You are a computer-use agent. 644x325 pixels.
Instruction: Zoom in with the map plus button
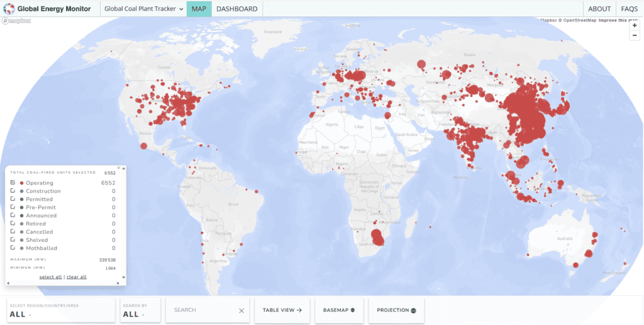[635, 26]
